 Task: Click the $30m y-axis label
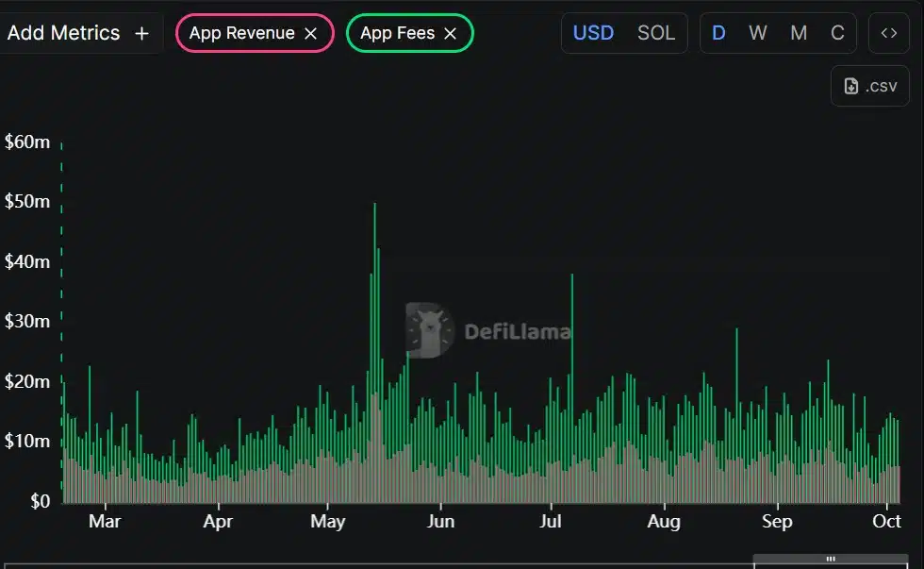click(x=27, y=322)
